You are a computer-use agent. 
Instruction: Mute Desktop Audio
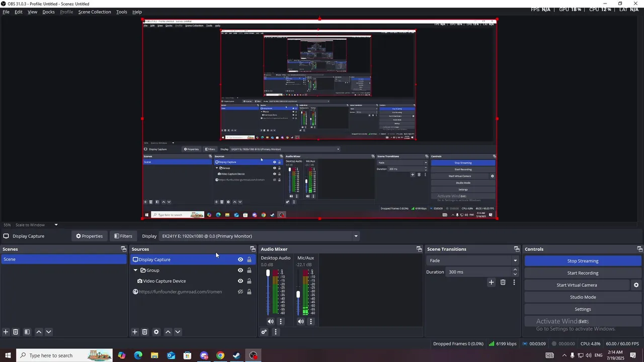click(271, 321)
